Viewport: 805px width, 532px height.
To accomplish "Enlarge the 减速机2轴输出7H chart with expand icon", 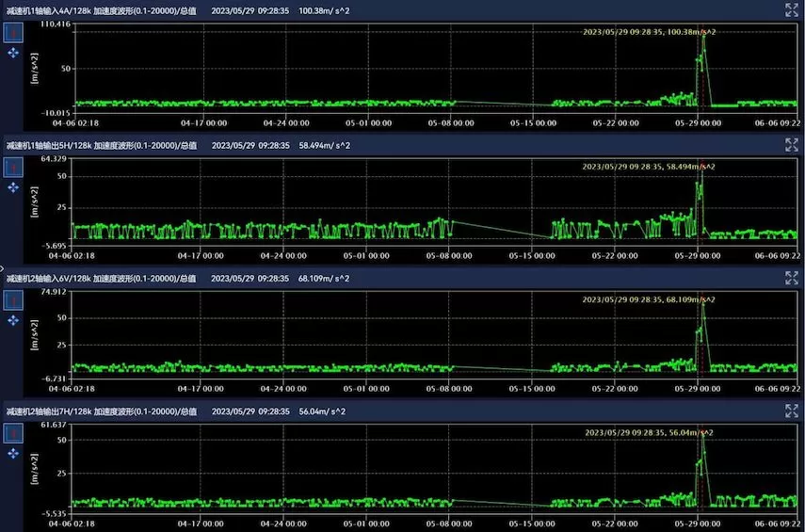I will coord(792,411).
